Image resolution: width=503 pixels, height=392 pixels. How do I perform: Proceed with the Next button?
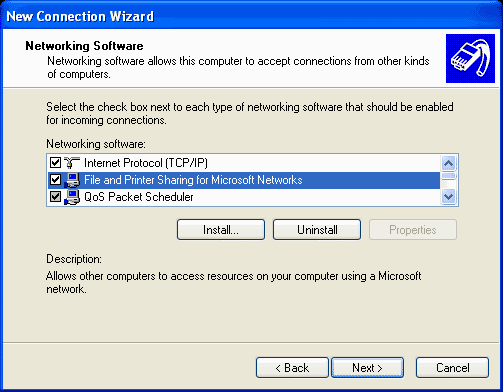(368, 368)
